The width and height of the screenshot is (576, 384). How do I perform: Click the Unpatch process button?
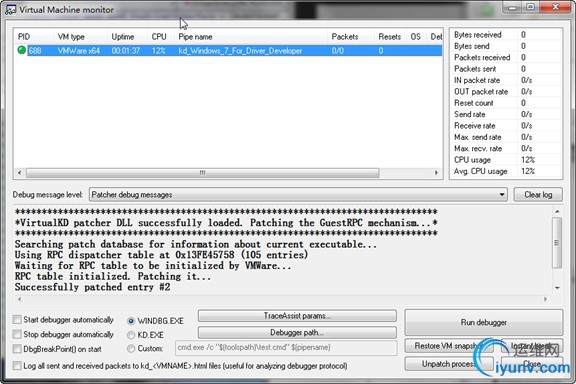tap(449, 364)
